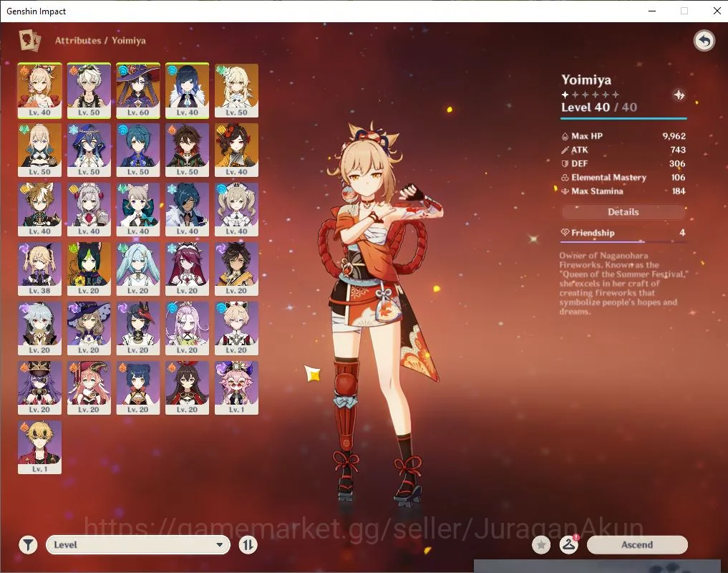Toggle ascending/descending sort order arrows
728x573 pixels.
[x=248, y=544]
